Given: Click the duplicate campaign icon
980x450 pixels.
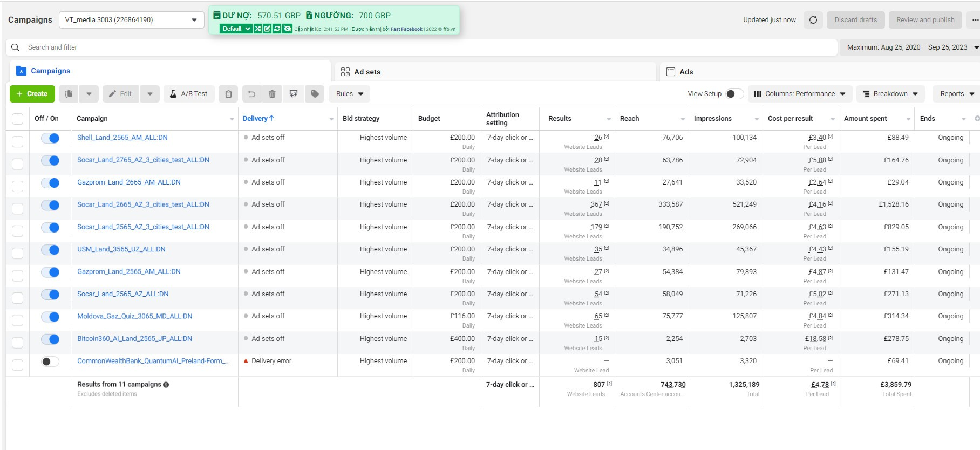Looking at the screenshot, I should point(69,94).
